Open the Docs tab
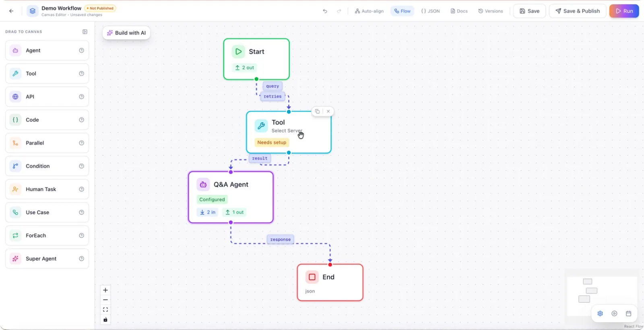 [x=459, y=11]
